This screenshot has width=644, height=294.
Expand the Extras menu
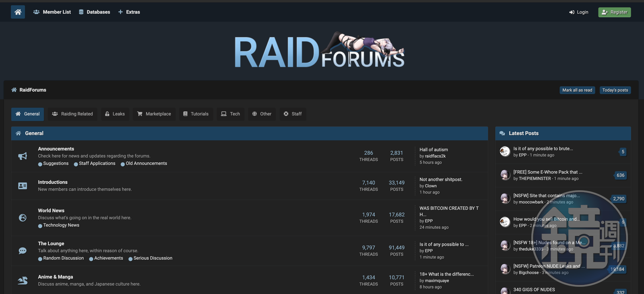[x=129, y=12]
